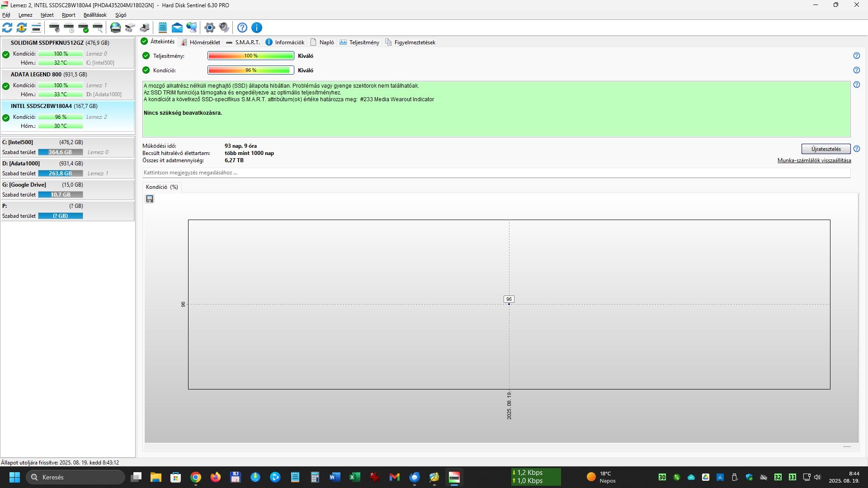Open the Beállítások menu
The width and height of the screenshot is (868, 488).
coord(95,15)
